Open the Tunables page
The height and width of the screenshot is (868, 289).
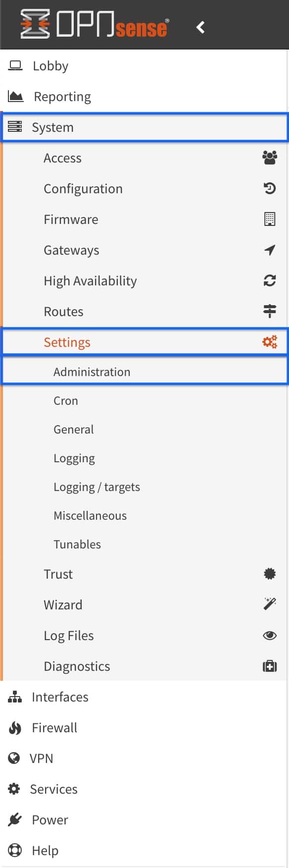[x=144, y=544]
